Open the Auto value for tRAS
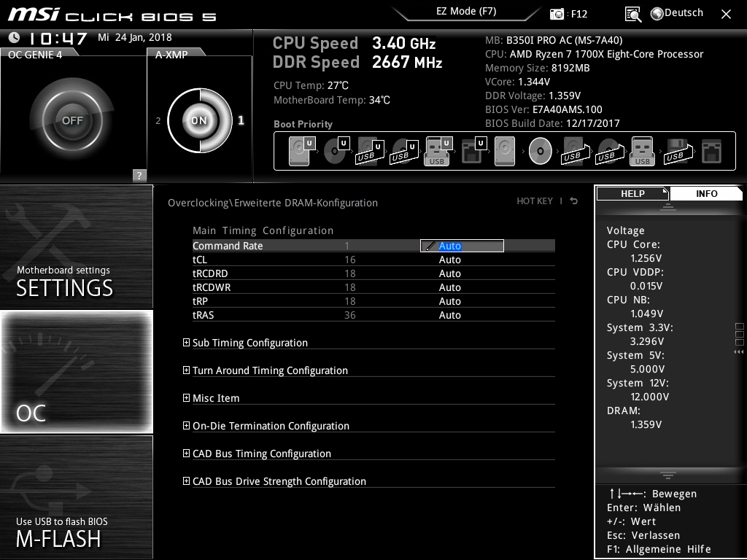Image resolution: width=747 pixels, height=560 pixels. (449, 315)
